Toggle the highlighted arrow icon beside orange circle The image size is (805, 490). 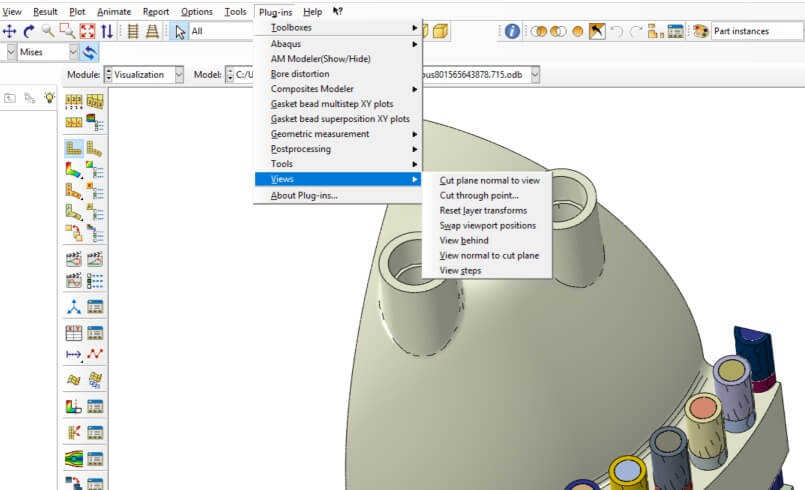pos(597,31)
